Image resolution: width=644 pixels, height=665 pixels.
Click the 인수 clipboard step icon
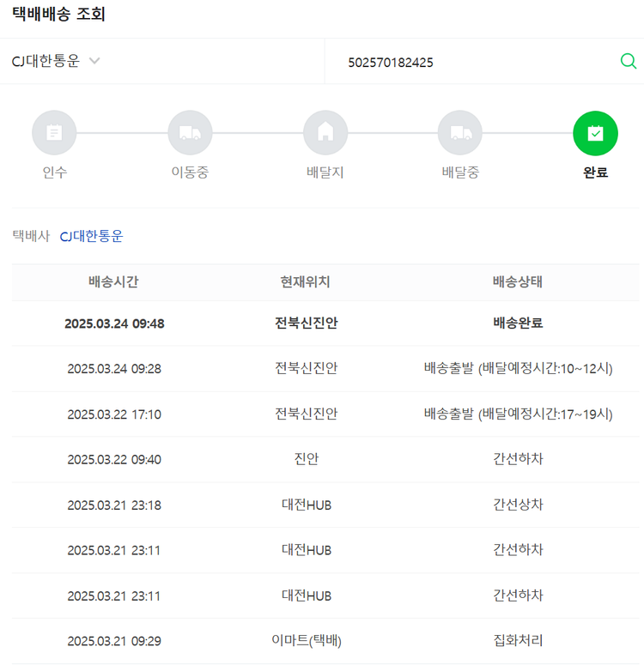click(x=54, y=133)
